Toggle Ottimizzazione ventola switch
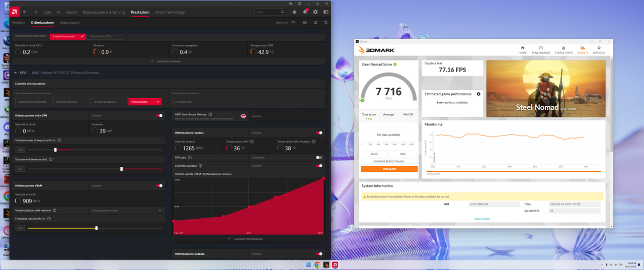The width and height of the screenshot is (644, 270). [x=319, y=132]
